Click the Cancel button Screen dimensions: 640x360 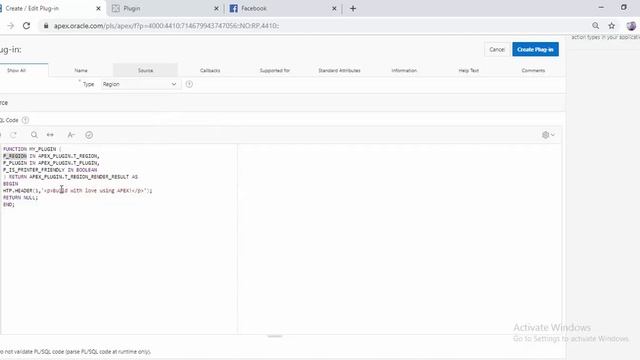[x=497, y=49]
